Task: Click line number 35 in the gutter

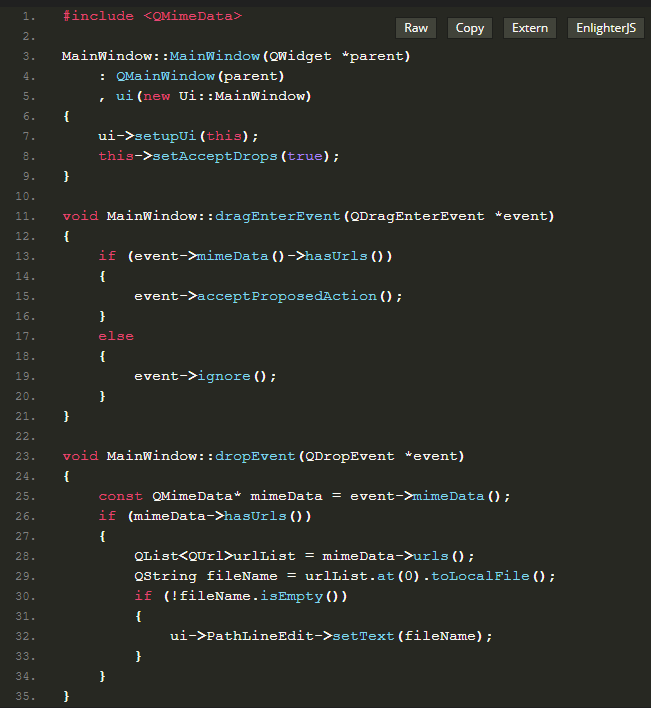Action: (x=27, y=696)
